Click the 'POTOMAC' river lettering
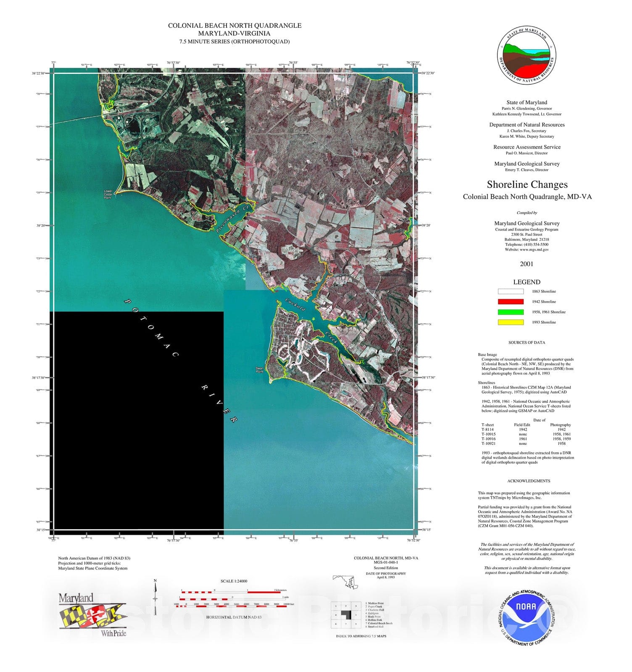 tap(152, 328)
